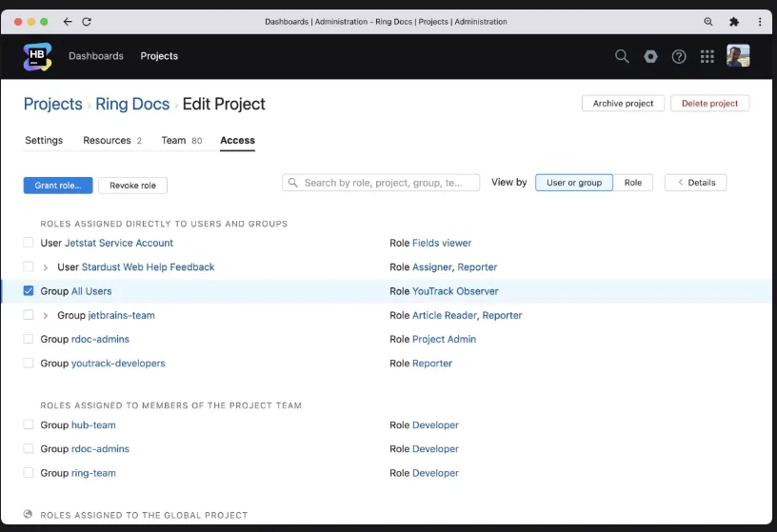777x532 pixels.
Task: Open search via magnifier icon in header
Action: (x=622, y=56)
